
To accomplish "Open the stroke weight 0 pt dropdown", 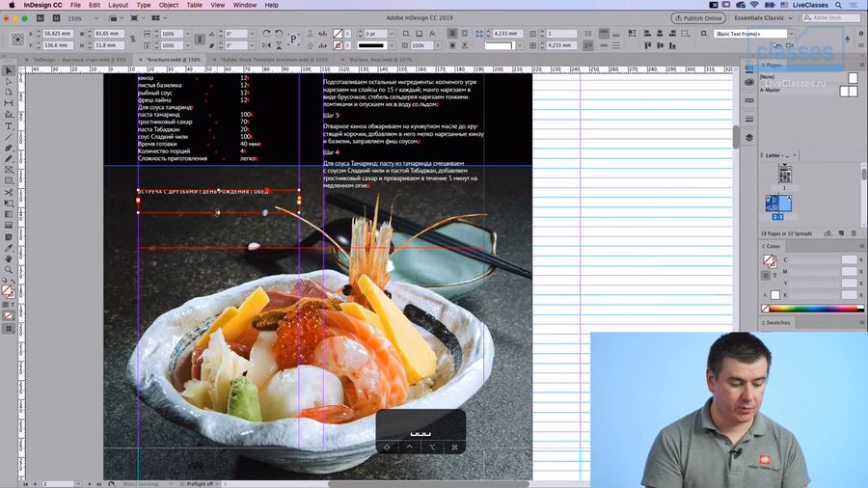I will tap(392, 34).
